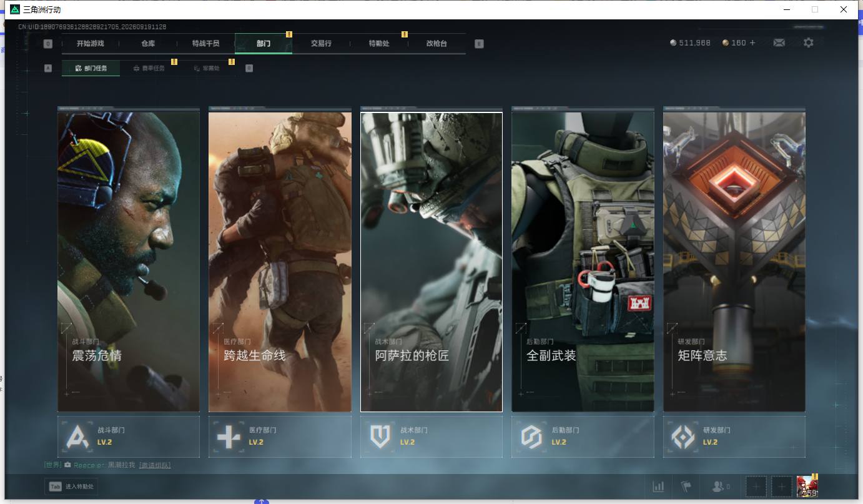This screenshot has height=504, width=863.
Task: Open the 仓库 tab
Action: click(x=148, y=44)
